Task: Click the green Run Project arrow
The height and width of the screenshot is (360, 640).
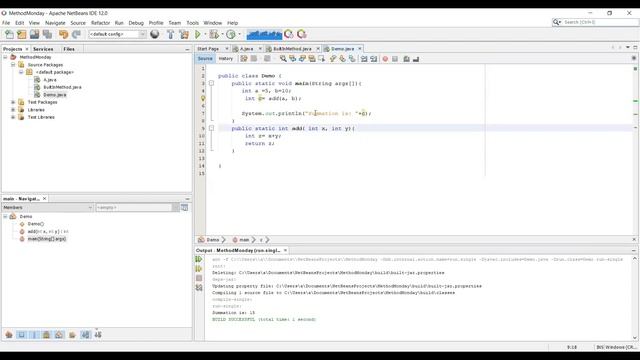Action: [x=198, y=34]
